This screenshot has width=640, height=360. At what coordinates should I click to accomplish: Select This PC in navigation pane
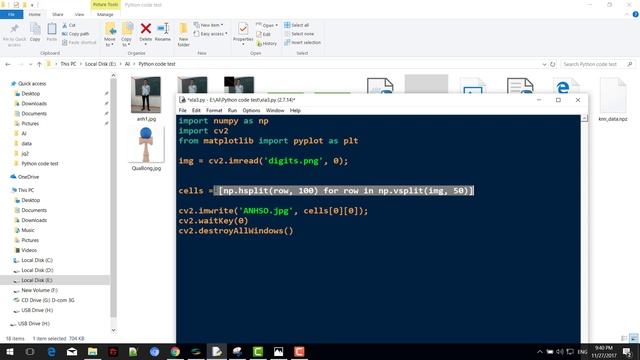(26, 190)
